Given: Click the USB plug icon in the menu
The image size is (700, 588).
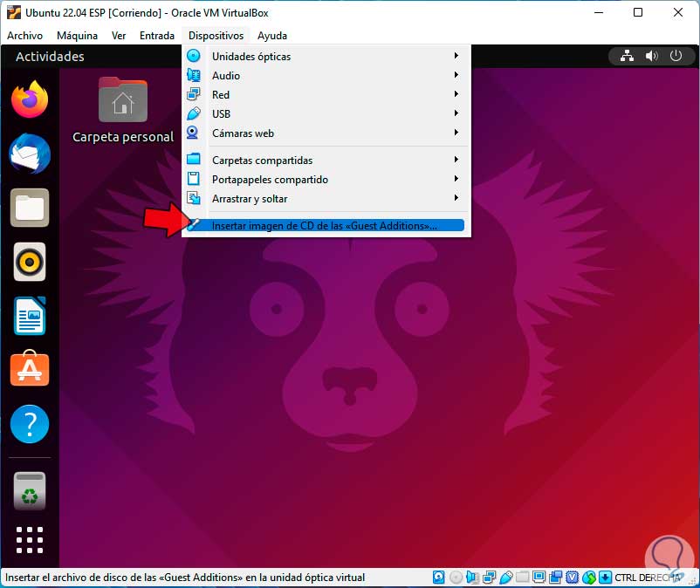Looking at the screenshot, I should (193, 113).
